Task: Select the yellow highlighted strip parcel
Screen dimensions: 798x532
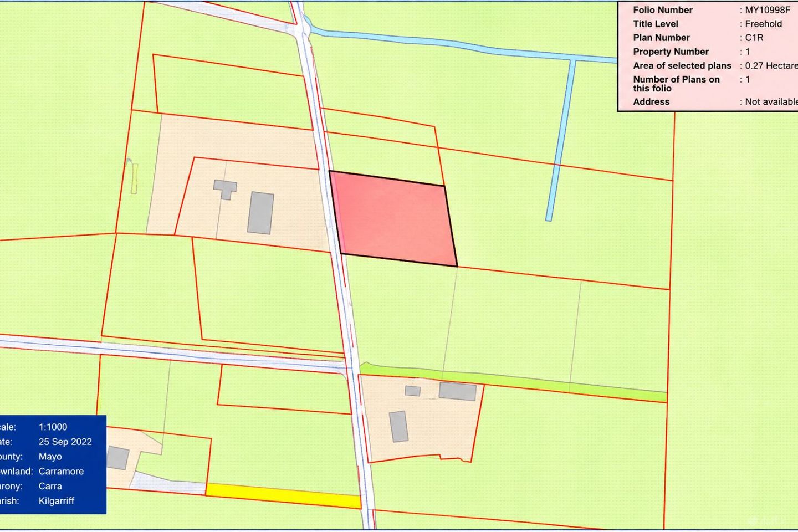Action: pos(284,495)
